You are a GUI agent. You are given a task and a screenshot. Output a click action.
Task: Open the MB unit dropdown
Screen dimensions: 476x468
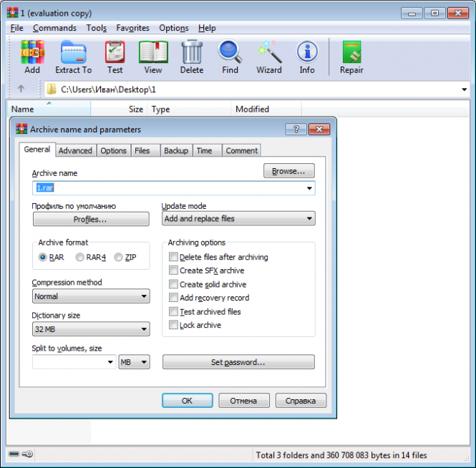pos(134,362)
